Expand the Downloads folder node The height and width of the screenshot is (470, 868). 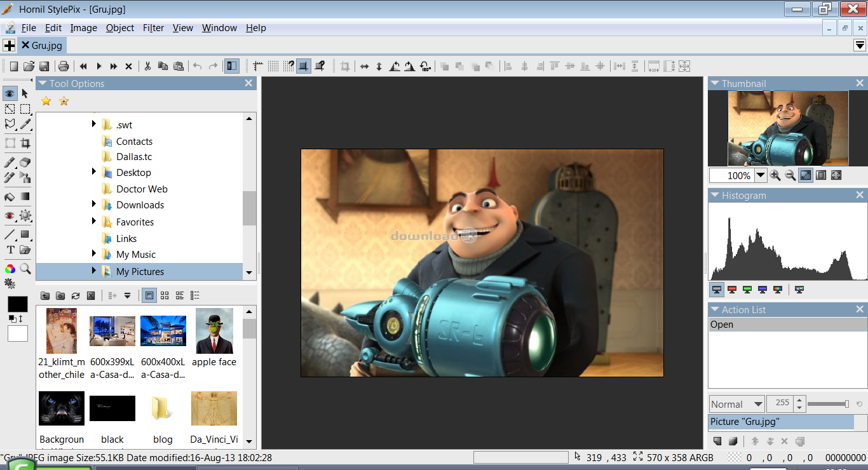point(94,204)
